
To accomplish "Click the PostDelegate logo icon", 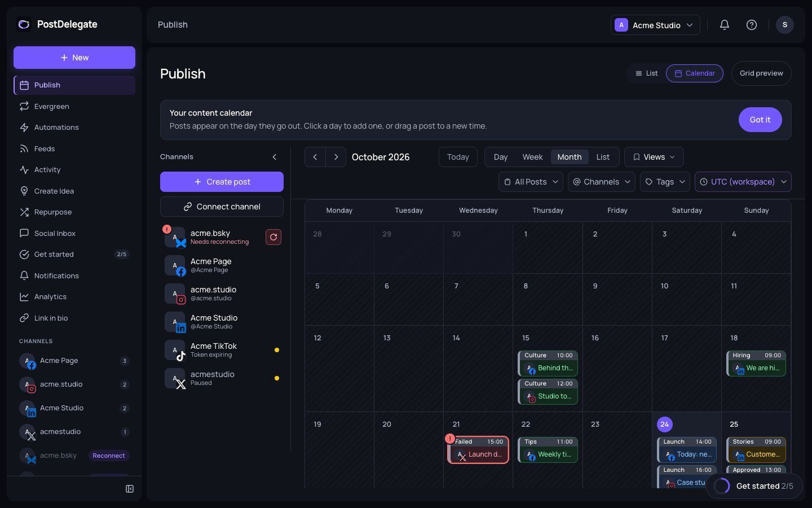I will (x=24, y=24).
